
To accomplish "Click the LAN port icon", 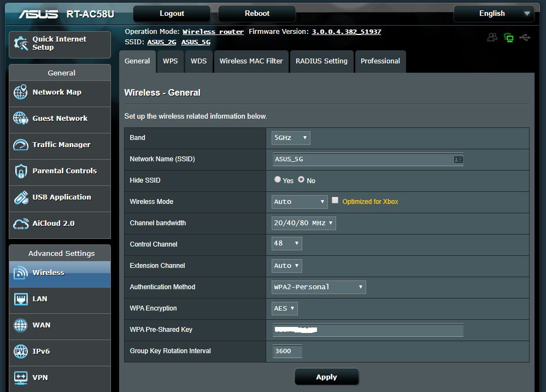I will click(x=21, y=299).
